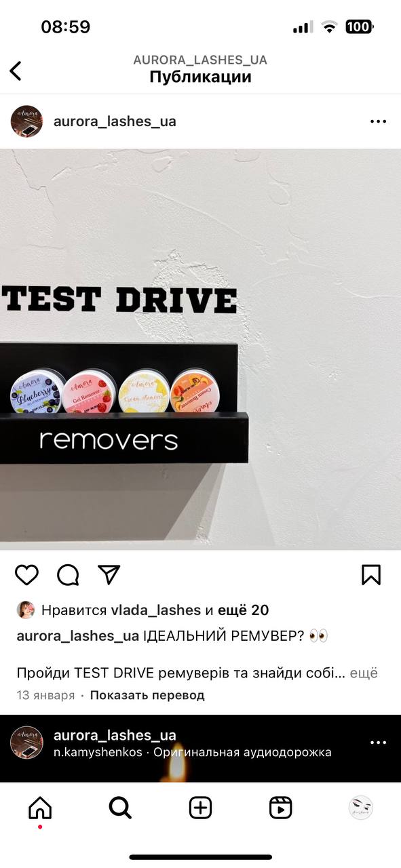Open three-dot menu of second post

tap(378, 743)
